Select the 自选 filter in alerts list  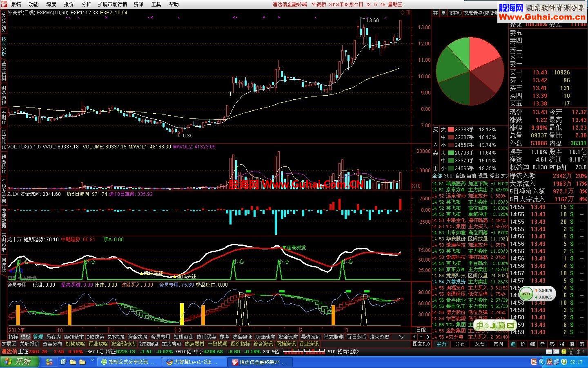tap(460, 176)
